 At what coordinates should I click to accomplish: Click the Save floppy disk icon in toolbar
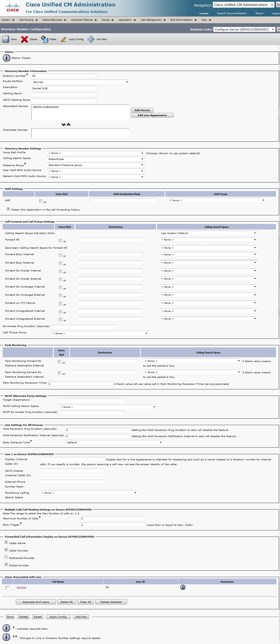tap(6, 39)
